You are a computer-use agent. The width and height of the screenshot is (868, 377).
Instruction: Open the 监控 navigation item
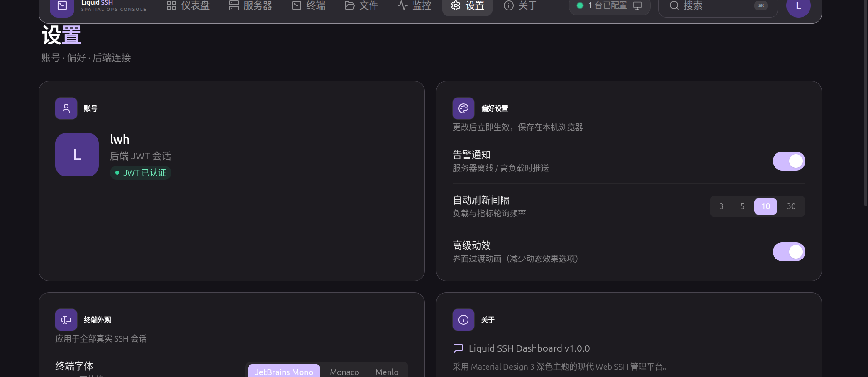pos(414,6)
